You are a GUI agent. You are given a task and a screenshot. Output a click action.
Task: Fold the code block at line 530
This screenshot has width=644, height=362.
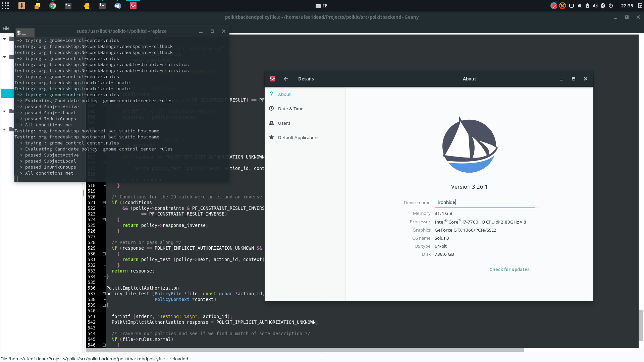(x=104, y=254)
